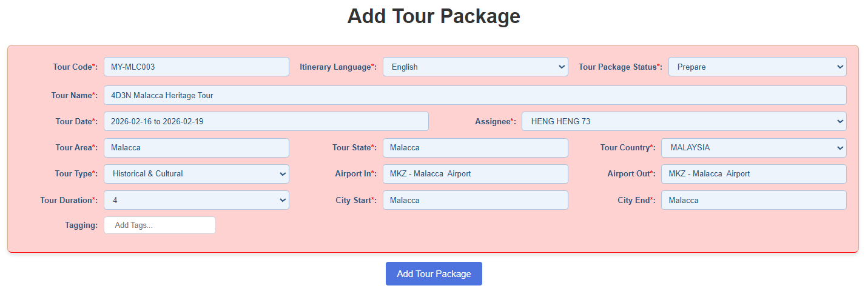Focus the Tour State text field
This screenshot has width=868, height=297.
pos(475,147)
